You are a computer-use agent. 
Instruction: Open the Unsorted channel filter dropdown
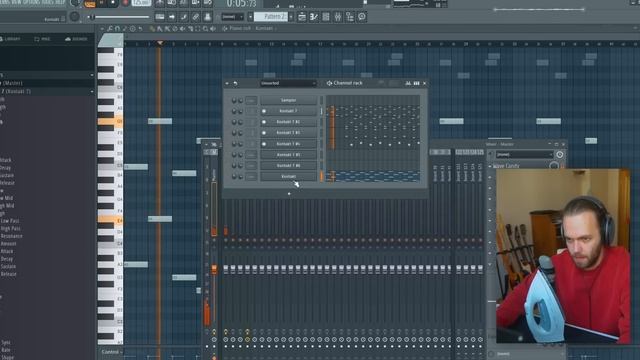[x=288, y=83]
